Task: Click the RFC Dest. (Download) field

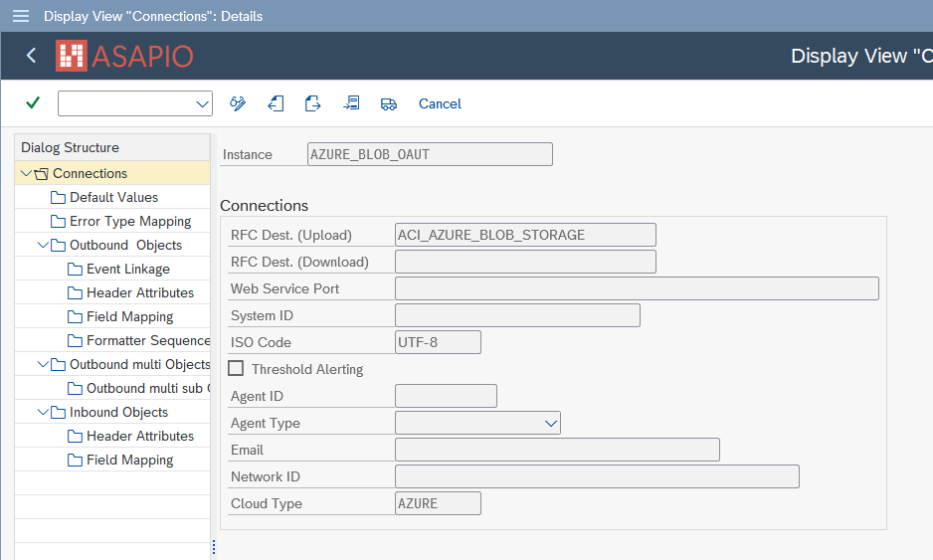Action: coord(525,262)
